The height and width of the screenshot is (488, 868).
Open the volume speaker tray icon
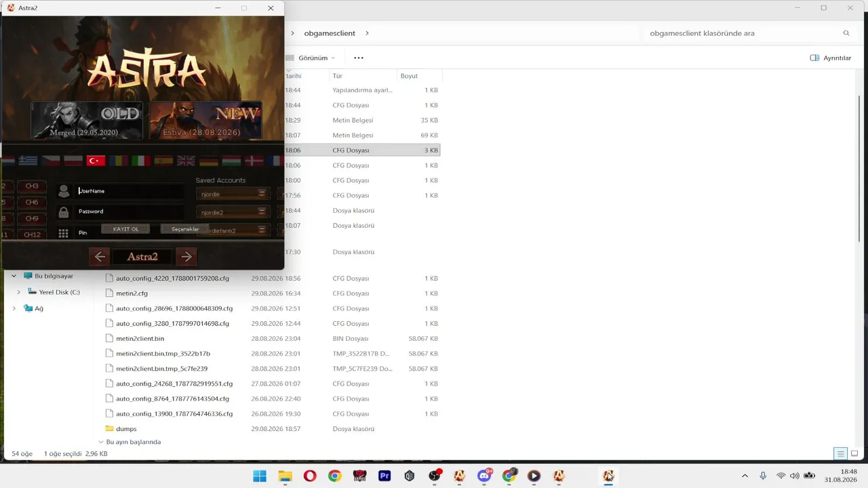tap(795, 476)
